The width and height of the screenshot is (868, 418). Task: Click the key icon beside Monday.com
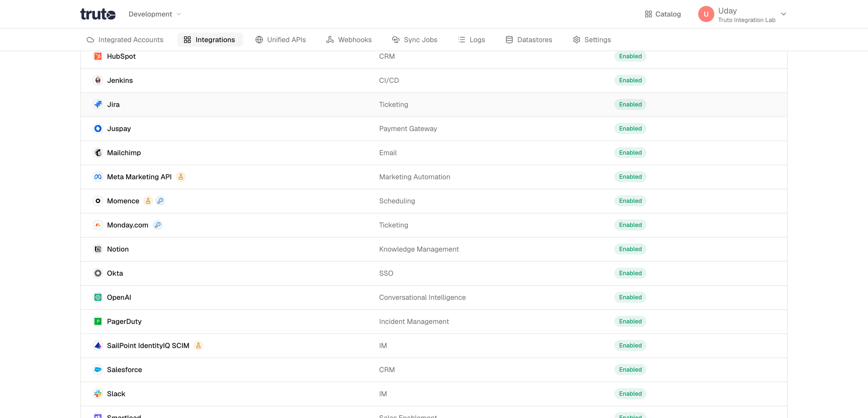point(158,225)
